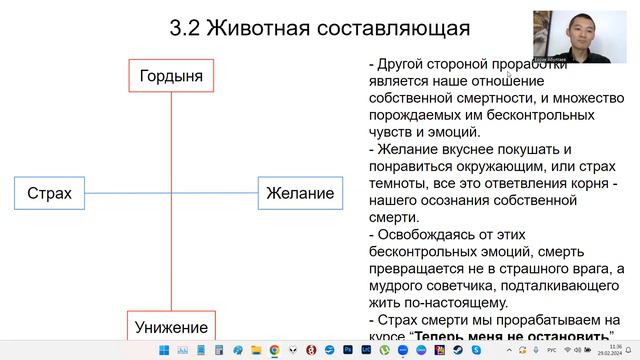Screen dimensions: 640x360
Task: Click the line жить по-настоящему.
Action: [438, 302]
